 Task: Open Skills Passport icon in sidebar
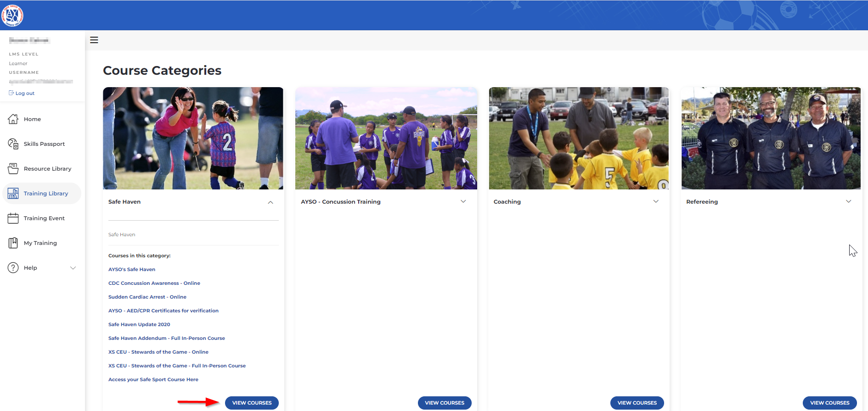coord(13,144)
